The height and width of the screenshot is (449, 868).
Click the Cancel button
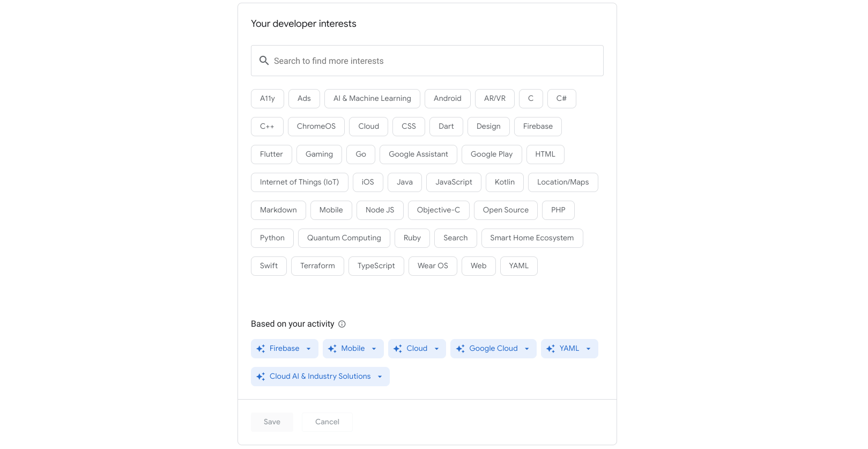coord(327,422)
